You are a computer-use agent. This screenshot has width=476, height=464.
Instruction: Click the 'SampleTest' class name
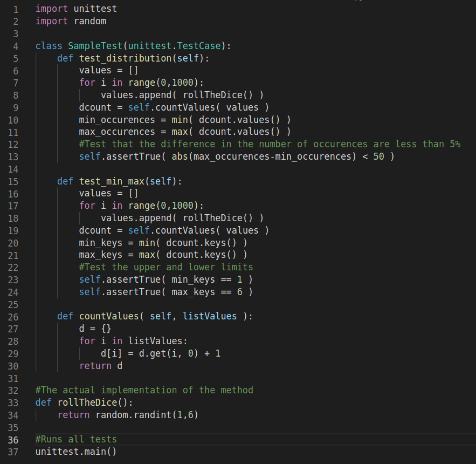[95, 46]
